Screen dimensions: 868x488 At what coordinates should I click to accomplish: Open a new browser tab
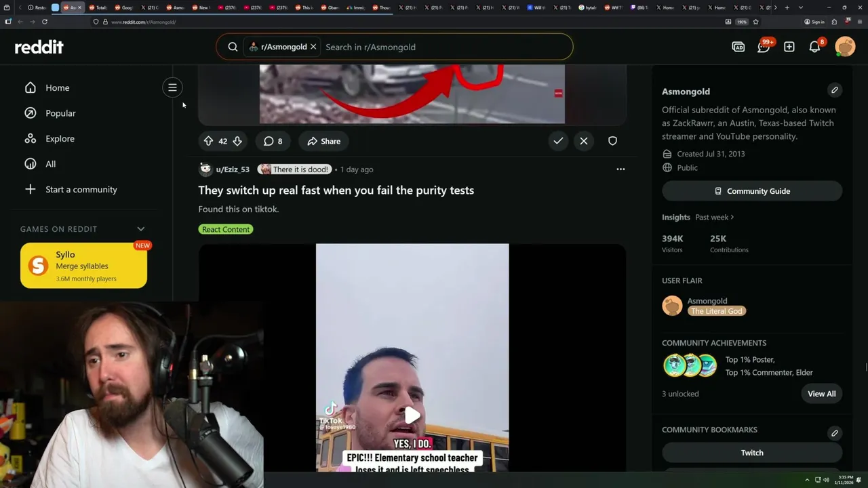click(x=787, y=7)
